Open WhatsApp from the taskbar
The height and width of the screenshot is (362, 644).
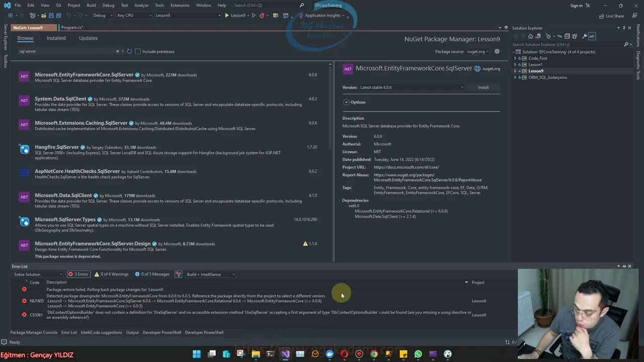coord(418,354)
